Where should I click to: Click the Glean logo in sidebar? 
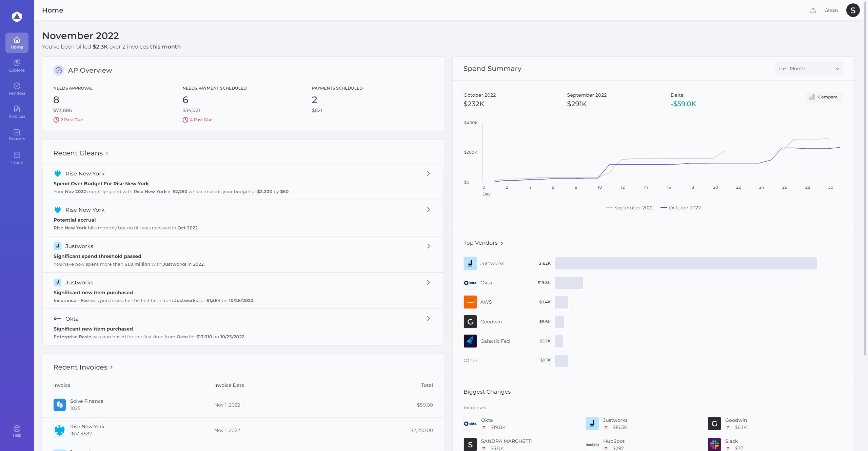click(x=17, y=17)
